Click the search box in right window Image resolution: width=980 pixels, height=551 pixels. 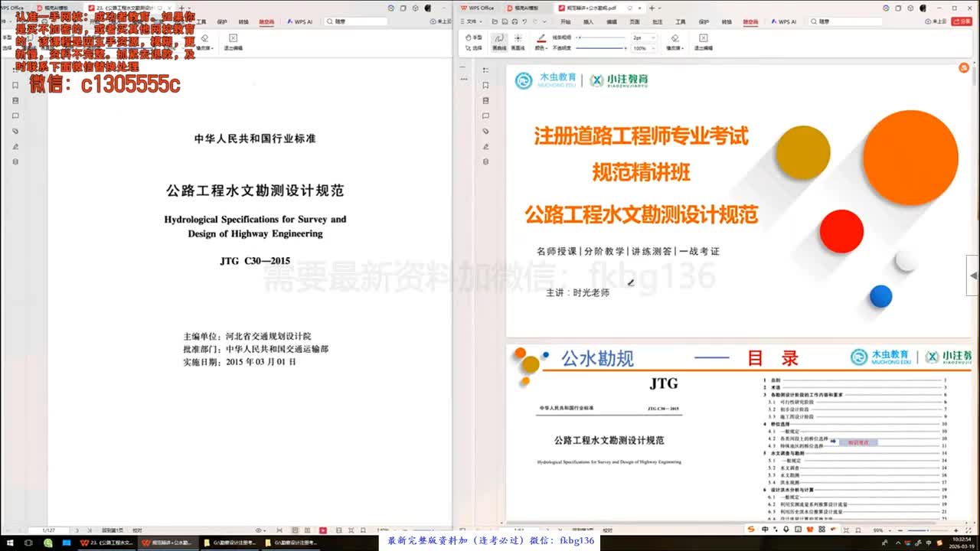(844, 22)
